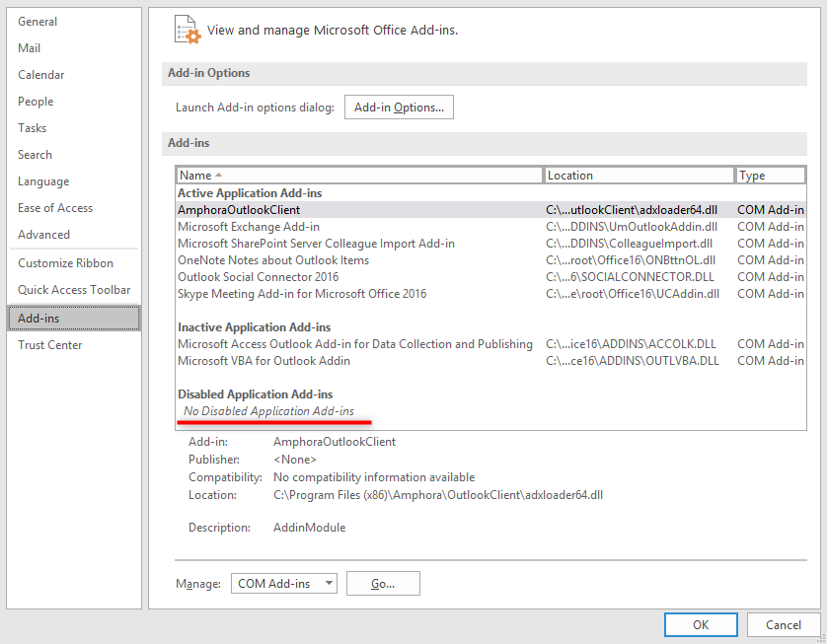
Task: Open the Manage COM Add-ins dropdown
Action: (284, 584)
